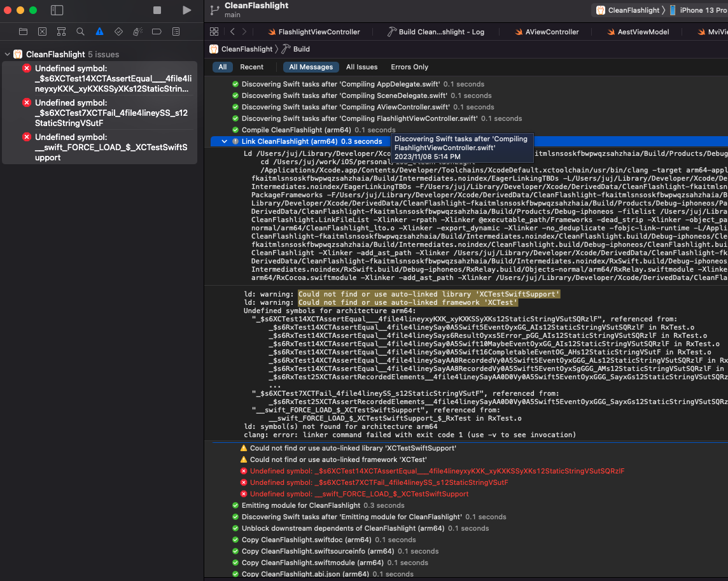Click the green checkmark on Compile CleanFlashlight row
The image size is (728, 581).
(235, 130)
